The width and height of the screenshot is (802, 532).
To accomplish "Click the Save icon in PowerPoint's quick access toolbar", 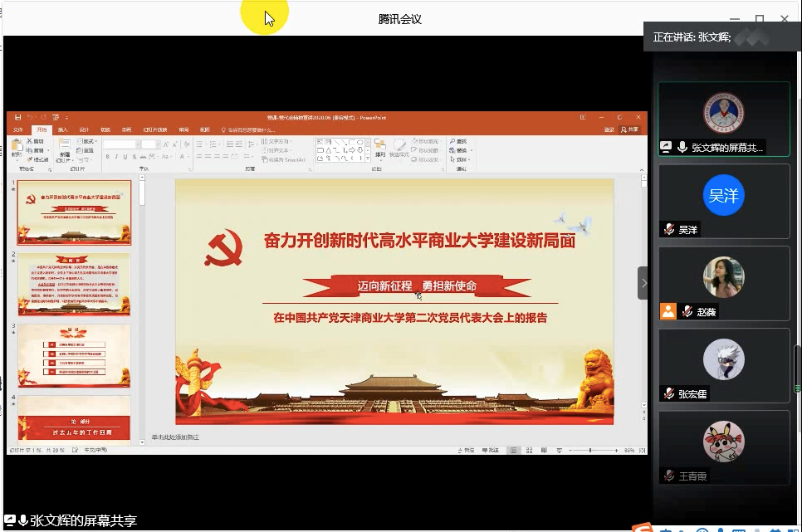I will tap(17, 118).
